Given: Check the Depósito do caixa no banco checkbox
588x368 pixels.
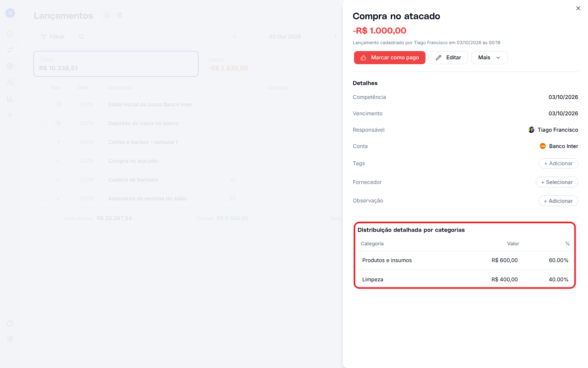Looking at the screenshot, I should click(x=43, y=123).
